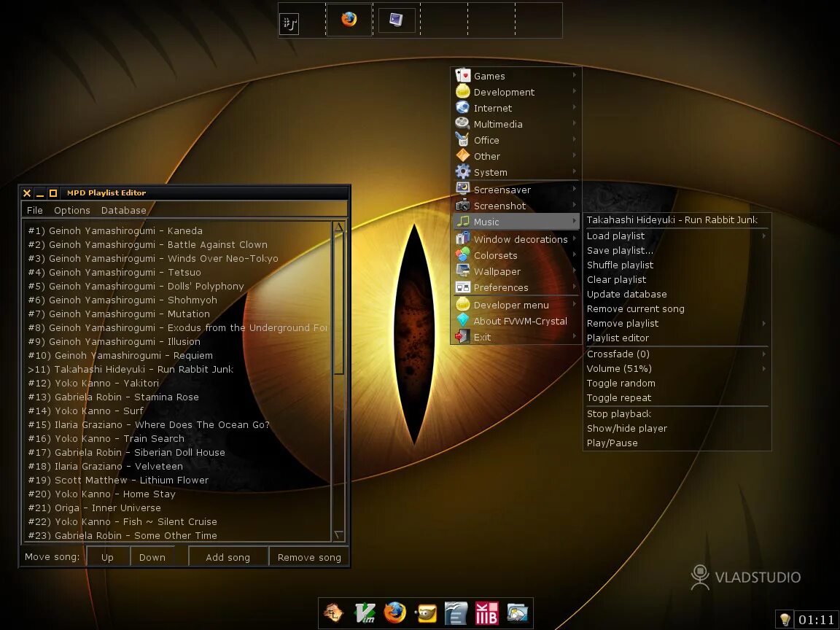The image size is (840, 630).
Task: Launch K3b disc burner from the dock
Action: (486, 612)
